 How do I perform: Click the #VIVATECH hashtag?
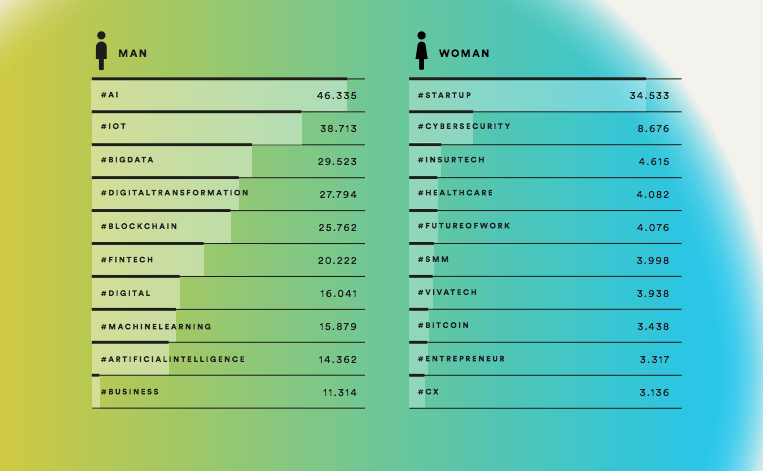coord(447,292)
